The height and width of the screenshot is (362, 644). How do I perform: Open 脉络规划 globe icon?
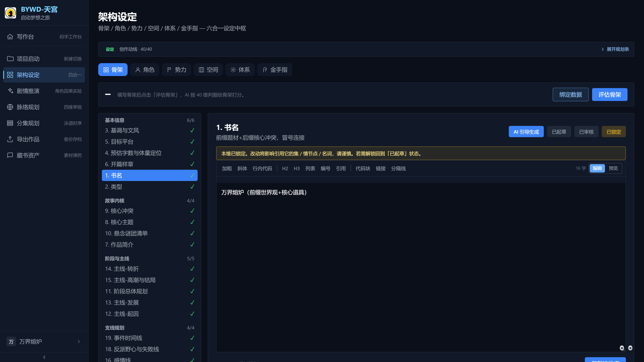coord(10,107)
